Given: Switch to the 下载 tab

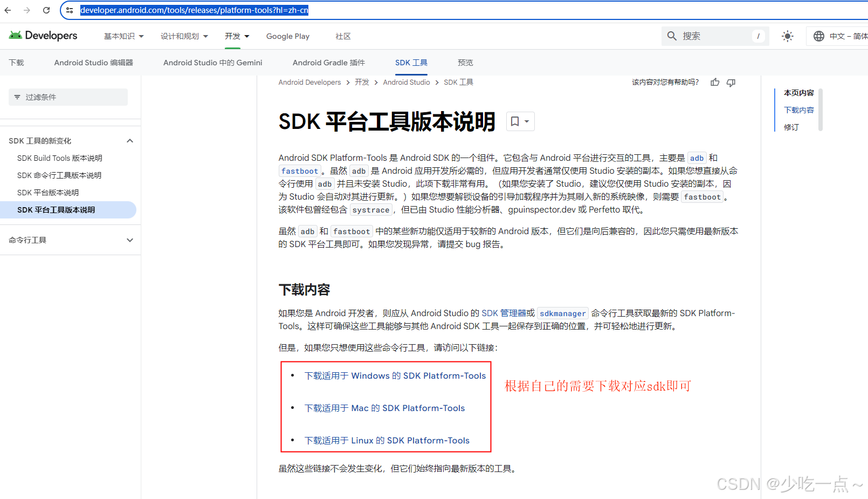Looking at the screenshot, I should click(16, 63).
